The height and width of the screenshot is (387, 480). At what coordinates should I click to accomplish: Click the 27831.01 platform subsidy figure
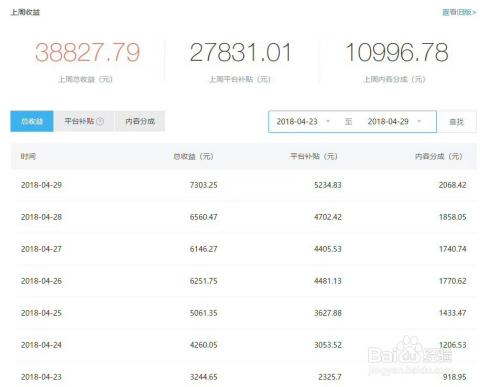click(241, 53)
